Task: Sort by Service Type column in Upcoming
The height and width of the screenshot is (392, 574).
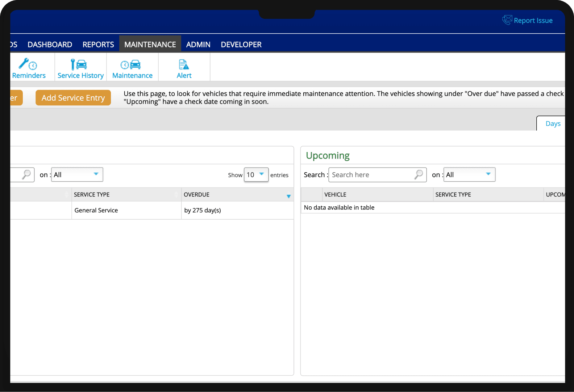Action: coord(453,195)
